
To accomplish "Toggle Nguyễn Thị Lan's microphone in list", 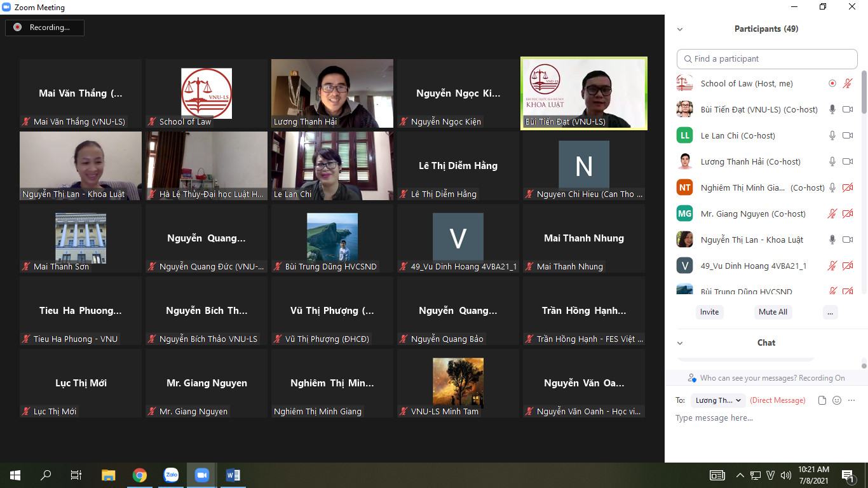I will [832, 240].
